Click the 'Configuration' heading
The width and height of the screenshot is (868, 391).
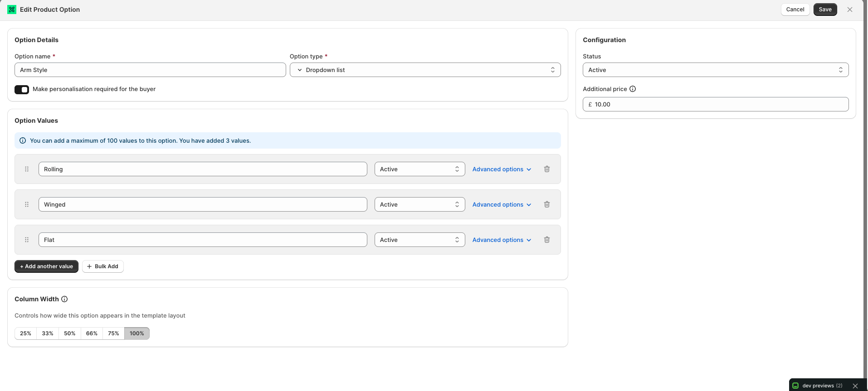point(604,40)
